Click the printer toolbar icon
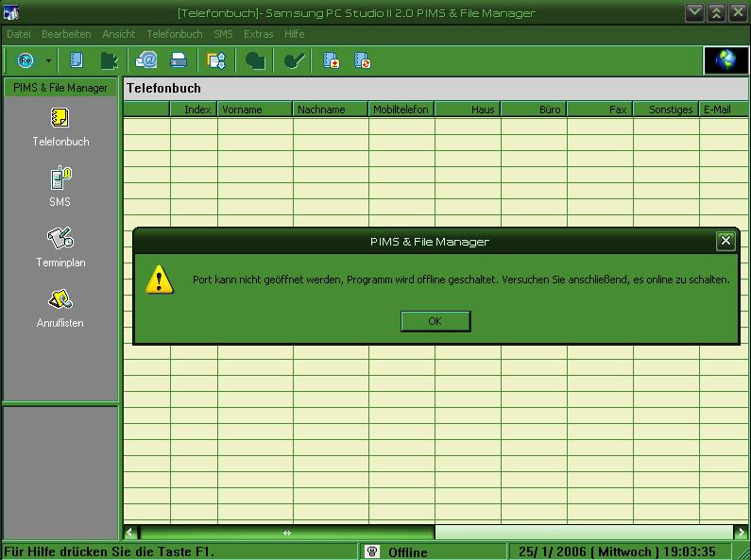The image size is (751, 560). pos(179,60)
